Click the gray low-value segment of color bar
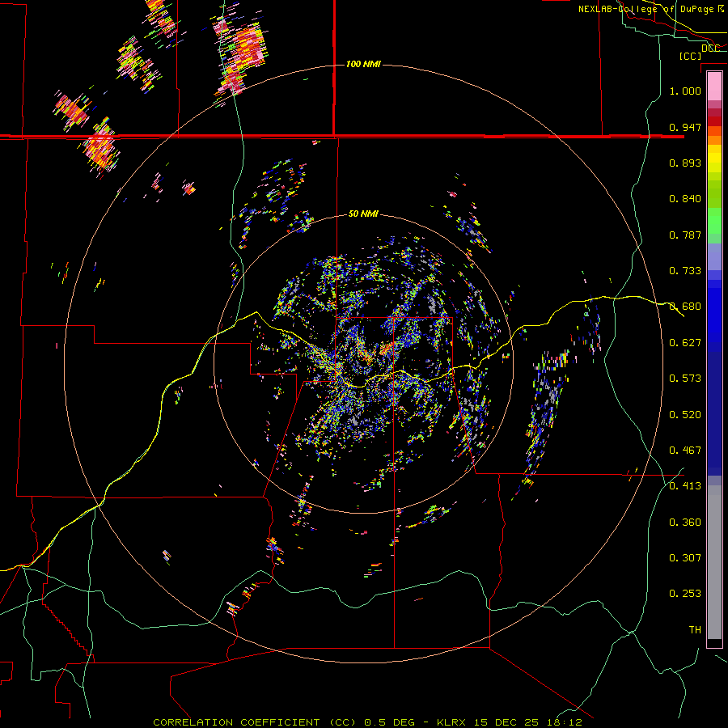The width and height of the screenshot is (728, 728). point(714,562)
